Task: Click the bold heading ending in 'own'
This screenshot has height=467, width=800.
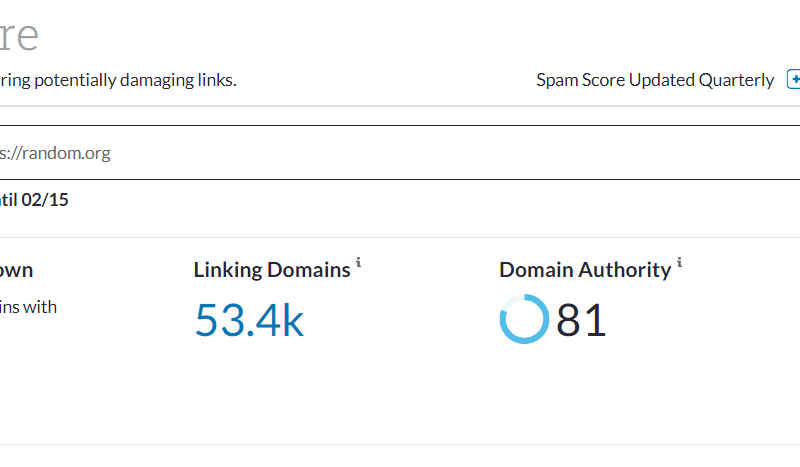Action: coord(16,270)
